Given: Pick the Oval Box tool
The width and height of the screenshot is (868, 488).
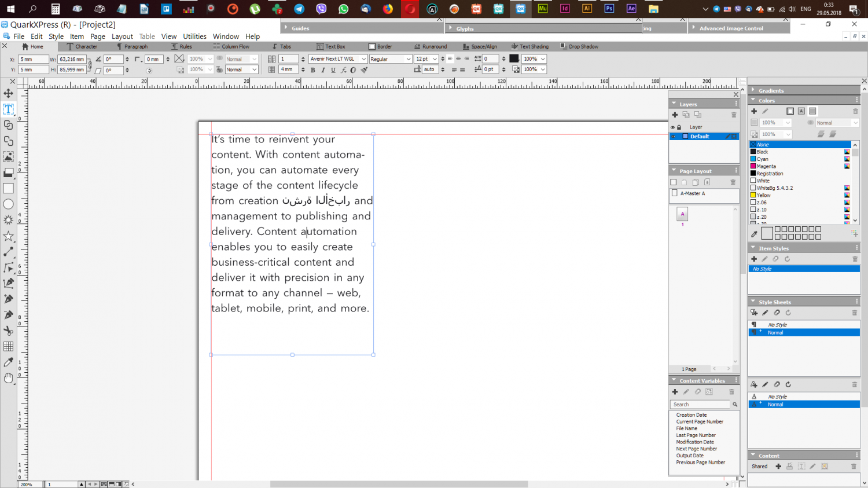Looking at the screenshot, I should click(8, 204).
